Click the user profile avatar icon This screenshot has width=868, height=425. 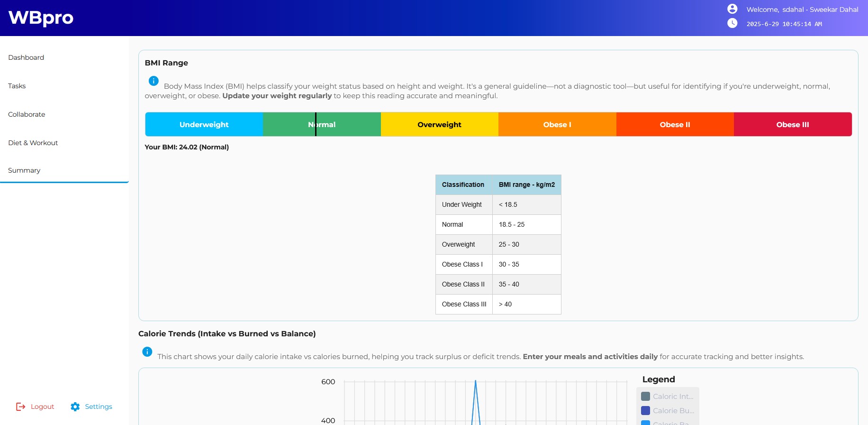[x=732, y=9]
